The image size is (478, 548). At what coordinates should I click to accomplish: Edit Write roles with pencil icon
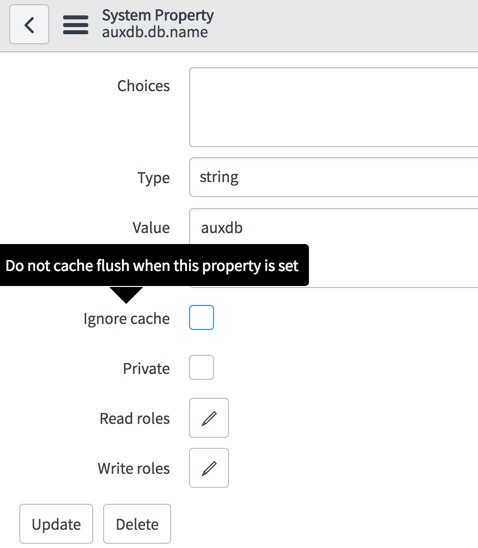click(209, 468)
